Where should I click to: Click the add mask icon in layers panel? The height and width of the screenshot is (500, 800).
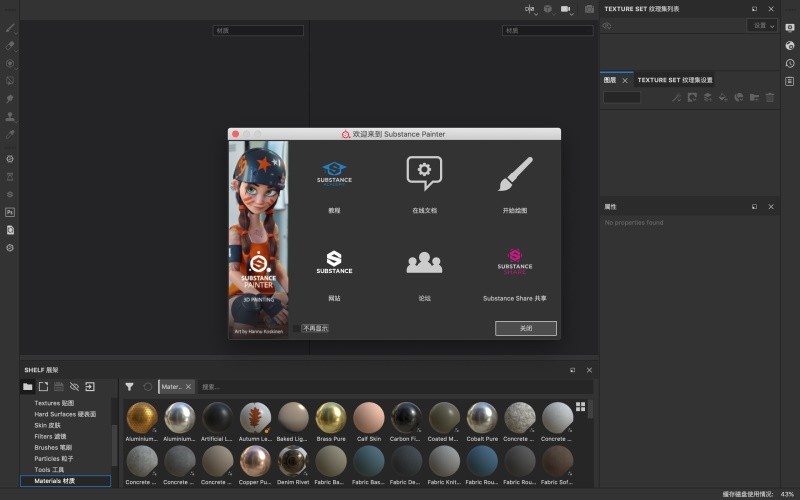[x=692, y=97]
